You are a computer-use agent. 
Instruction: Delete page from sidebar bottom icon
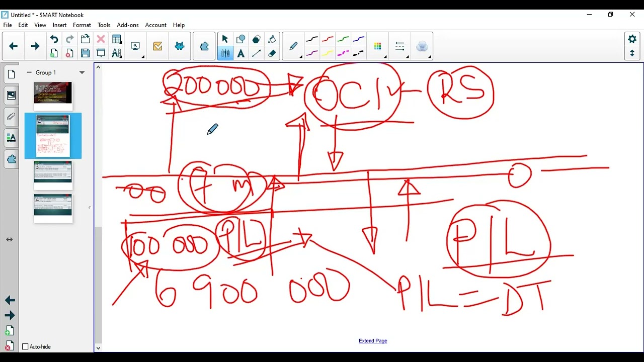(x=10, y=346)
